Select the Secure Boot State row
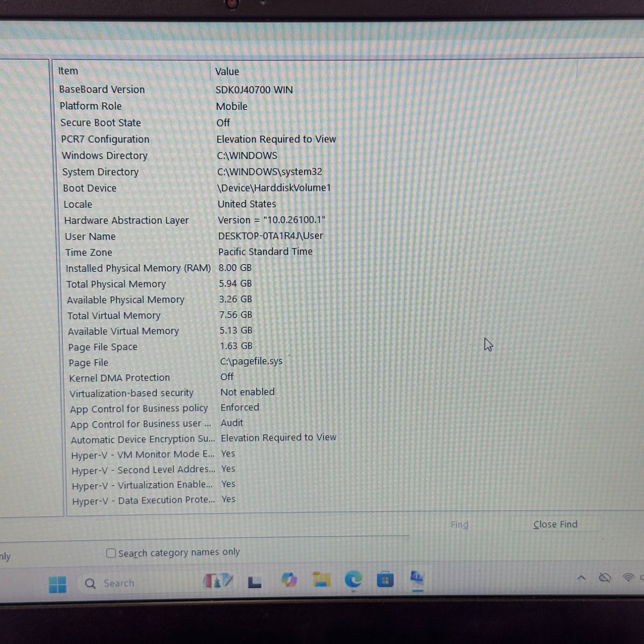The image size is (644, 644). (x=101, y=123)
